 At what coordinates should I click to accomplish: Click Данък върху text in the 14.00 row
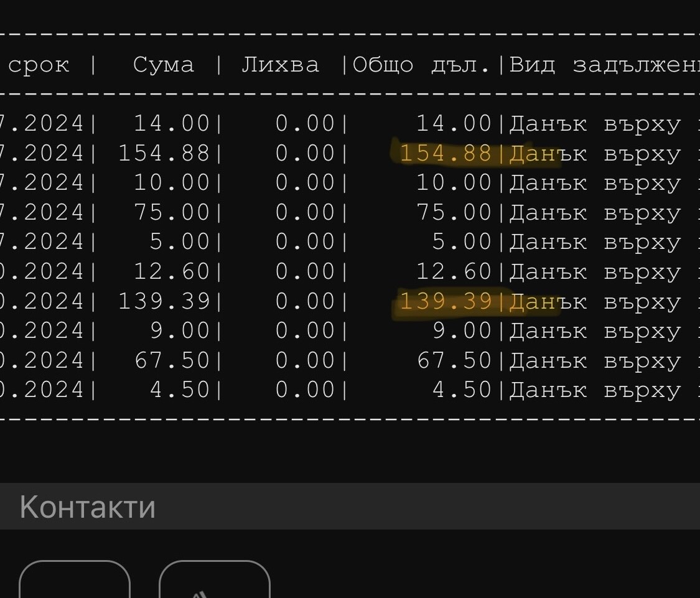(595, 124)
